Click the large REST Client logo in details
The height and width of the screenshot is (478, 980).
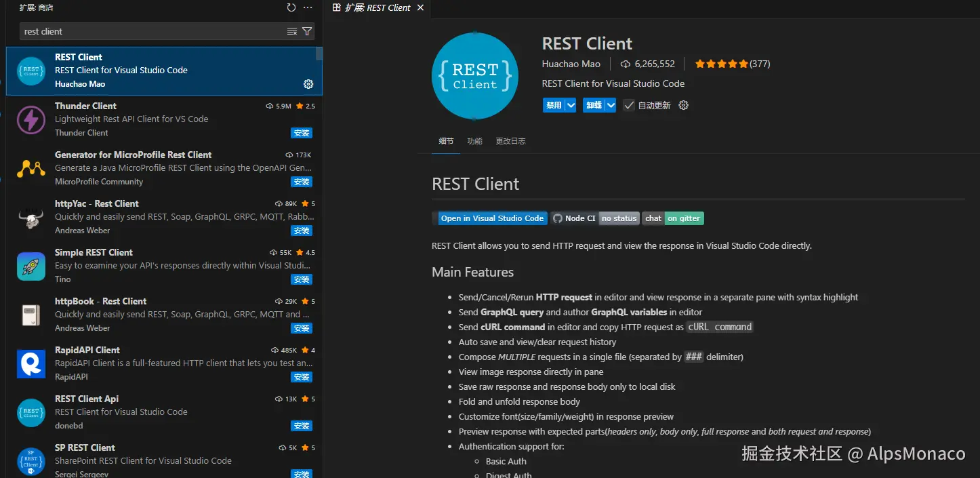(475, 76)
